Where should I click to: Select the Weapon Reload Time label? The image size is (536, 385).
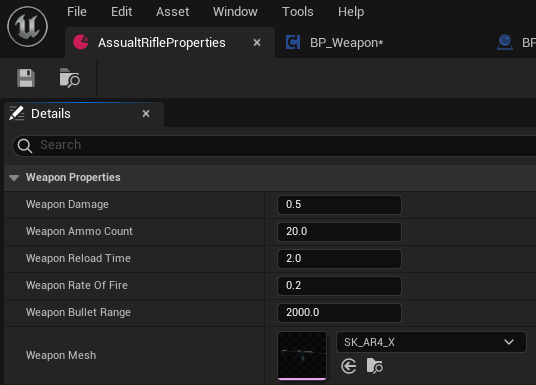(78, 258)
